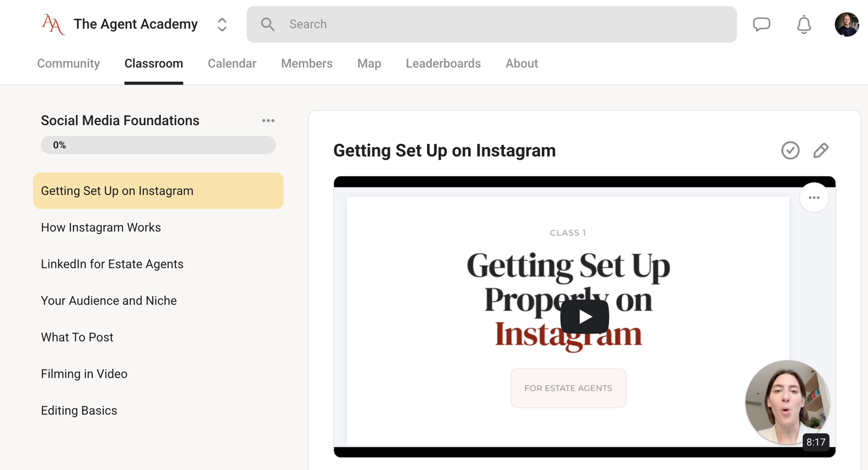Switch to the Calendar tab
The image size is (868, 470).
point(232,63)
